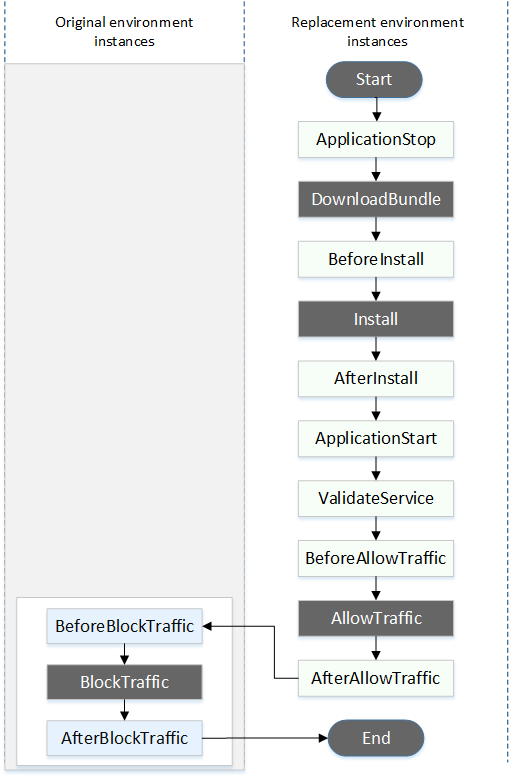This screenshot has width=509, height=778.
Task: Select the BeforeInstall hook box
Action: point(376,259)
